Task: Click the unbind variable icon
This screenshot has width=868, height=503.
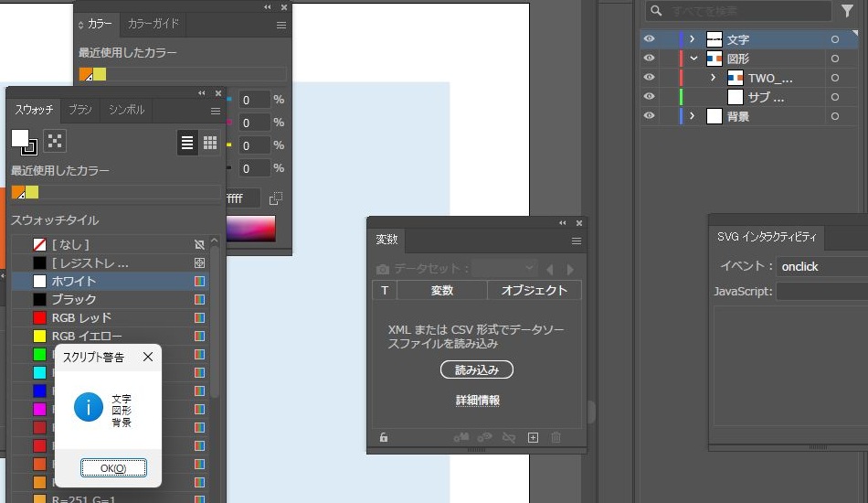Action: (509, 438)
